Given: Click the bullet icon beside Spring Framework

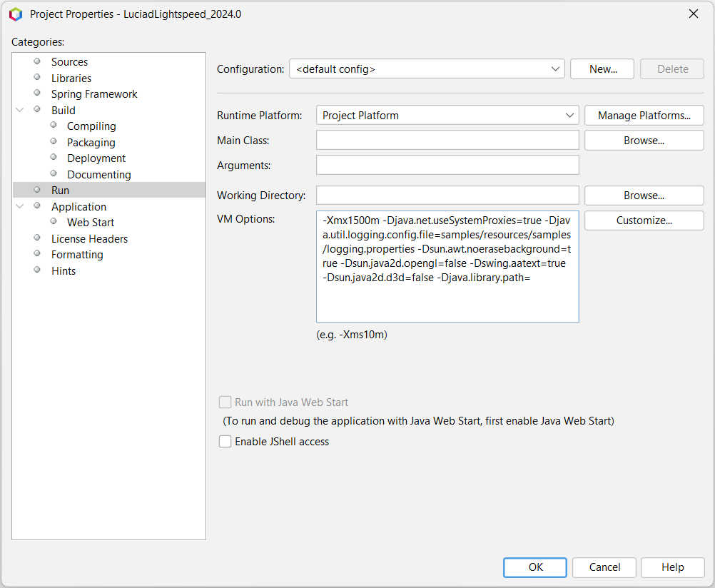Looking at the screenshot, I should pos(37,93).
